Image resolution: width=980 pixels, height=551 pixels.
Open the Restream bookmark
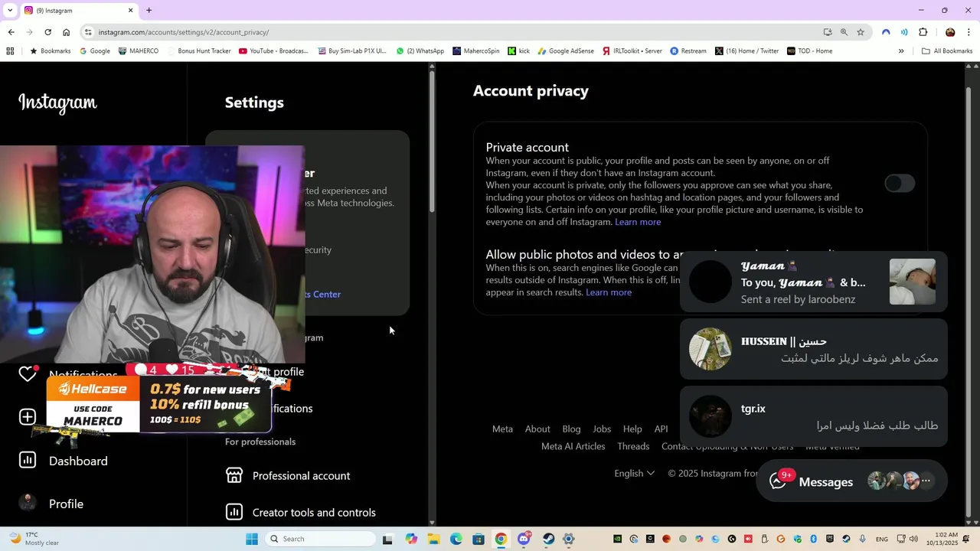click(688, 51)
